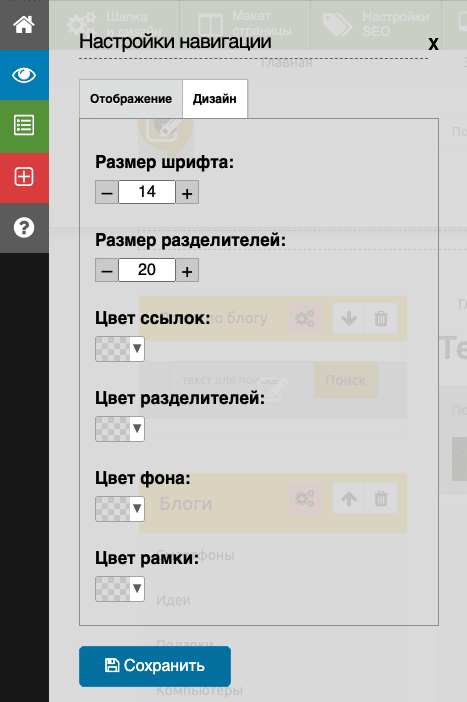Open the help question mark icon
The width and height of the screenshot is (467, 702).
[x=24, y=228]
